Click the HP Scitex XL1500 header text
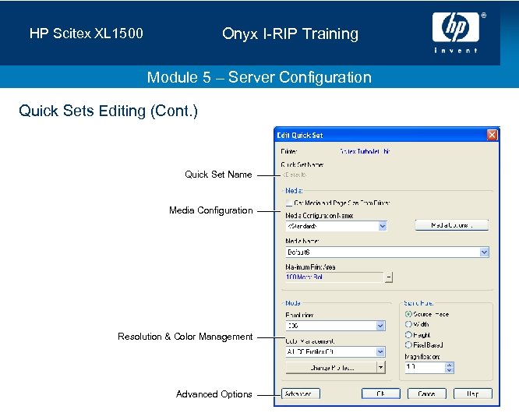 tap(86, 33)
